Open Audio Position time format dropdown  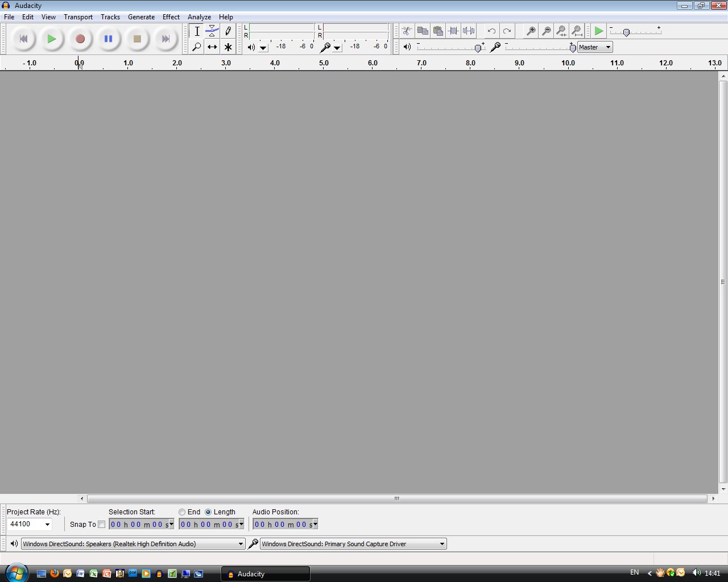click(315, 525)
